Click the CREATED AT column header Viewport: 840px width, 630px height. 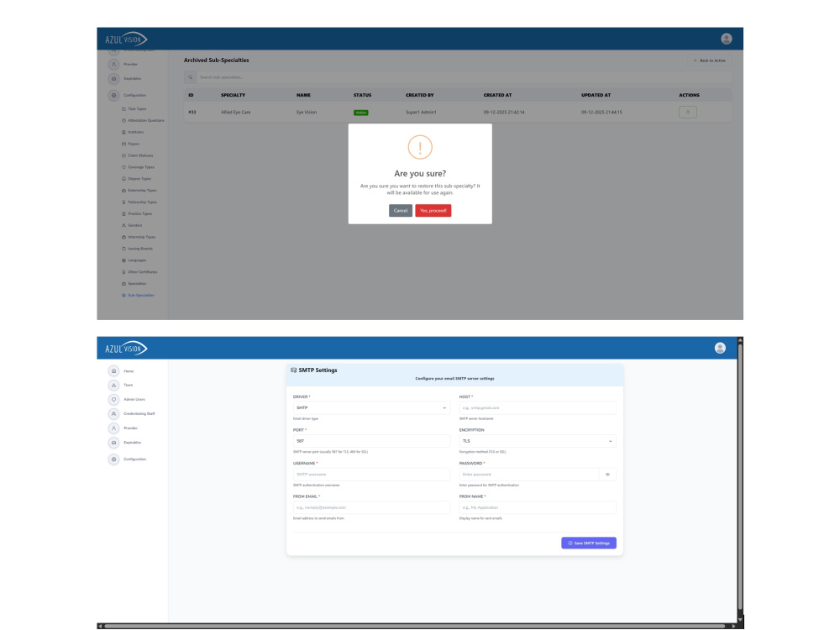point(497,96)
